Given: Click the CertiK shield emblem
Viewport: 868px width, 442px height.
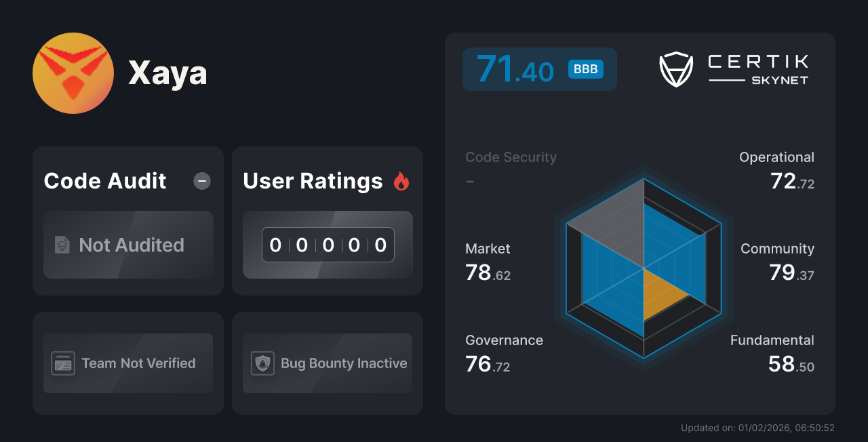Looking at the screenshot, I should click(675, 68).
